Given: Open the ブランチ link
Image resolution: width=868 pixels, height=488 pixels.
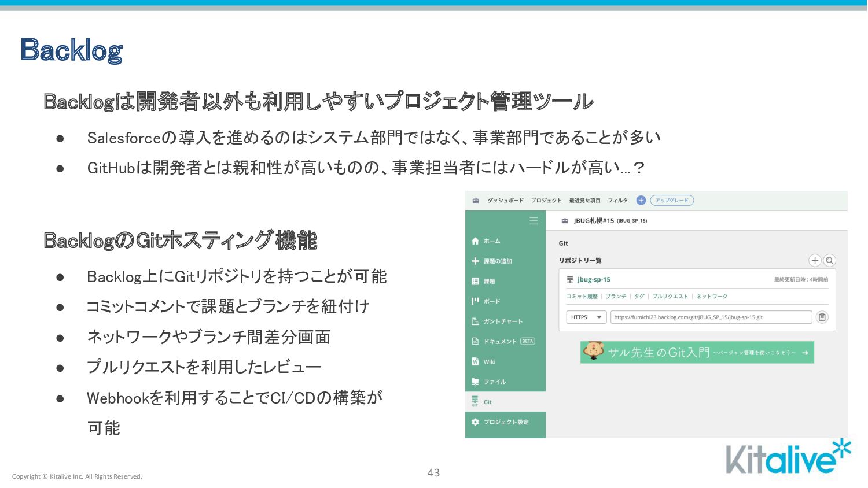Looking at the screenshot, I should [616, 297].
